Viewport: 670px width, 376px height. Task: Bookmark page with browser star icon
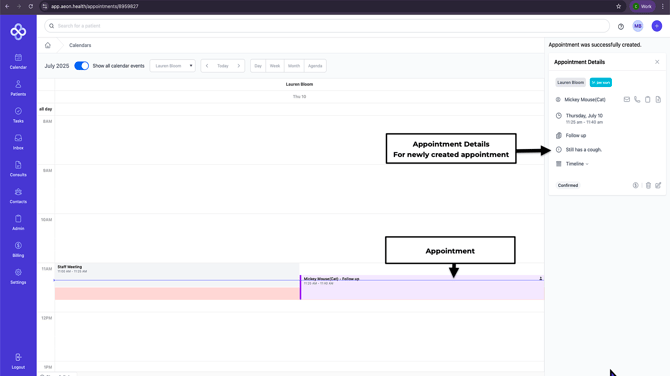pyautogui.click(x=618, y=6)
